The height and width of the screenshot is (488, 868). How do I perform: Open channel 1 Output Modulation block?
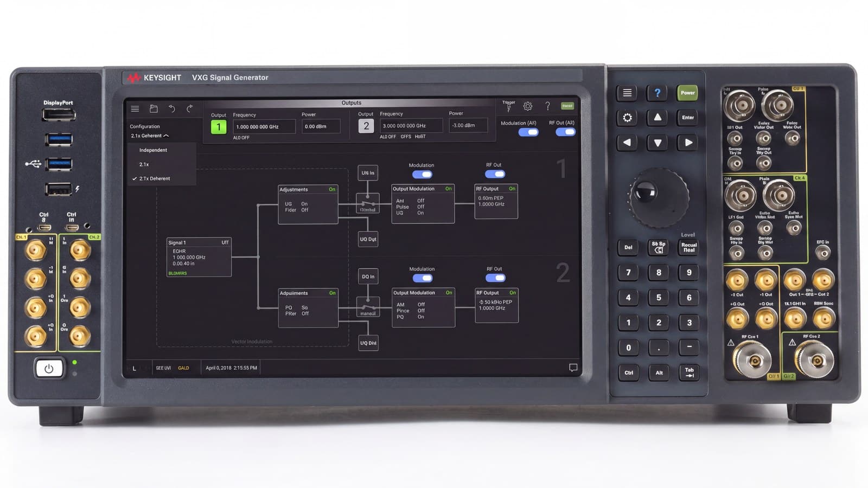423,204
